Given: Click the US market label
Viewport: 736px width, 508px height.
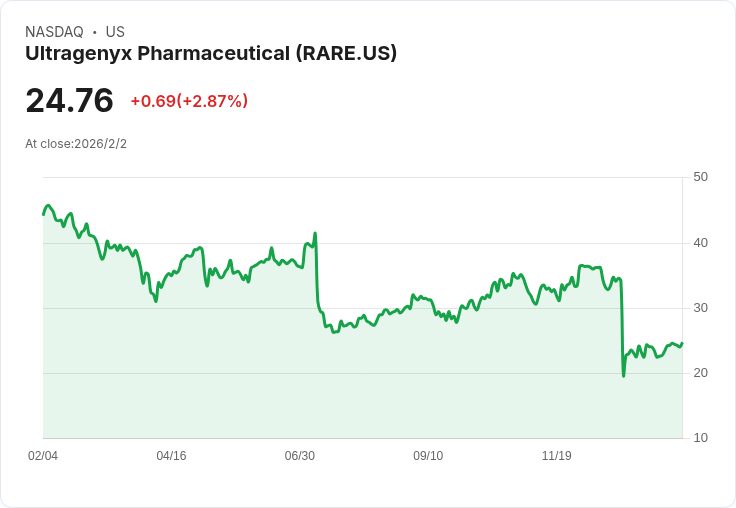Looking at the screenshot, I should coord(115,32).
